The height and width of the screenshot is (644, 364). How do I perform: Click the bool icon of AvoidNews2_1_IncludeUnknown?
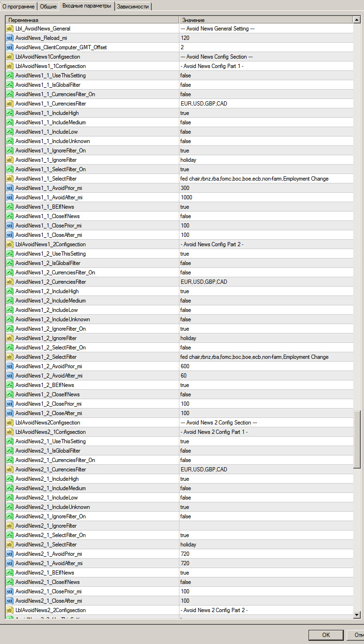tap(10, 507)
